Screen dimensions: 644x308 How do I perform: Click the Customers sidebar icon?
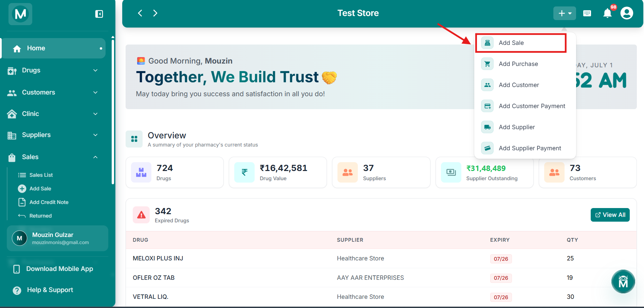[12, 93]
